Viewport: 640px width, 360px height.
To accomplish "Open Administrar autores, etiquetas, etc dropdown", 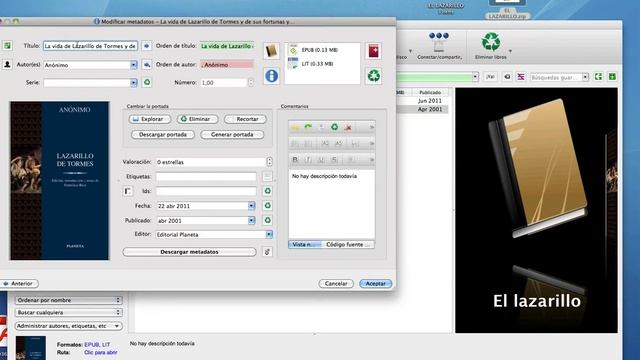I will coord(69,326).
